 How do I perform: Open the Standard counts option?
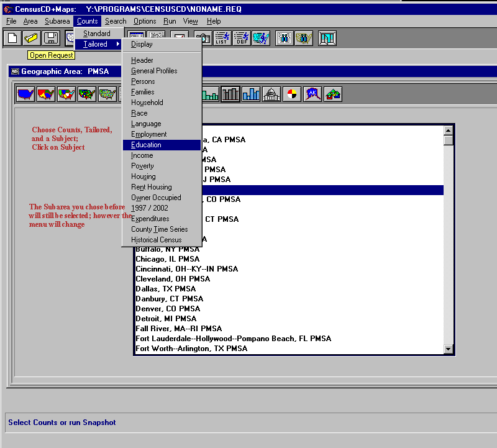[x=97, y=34]
